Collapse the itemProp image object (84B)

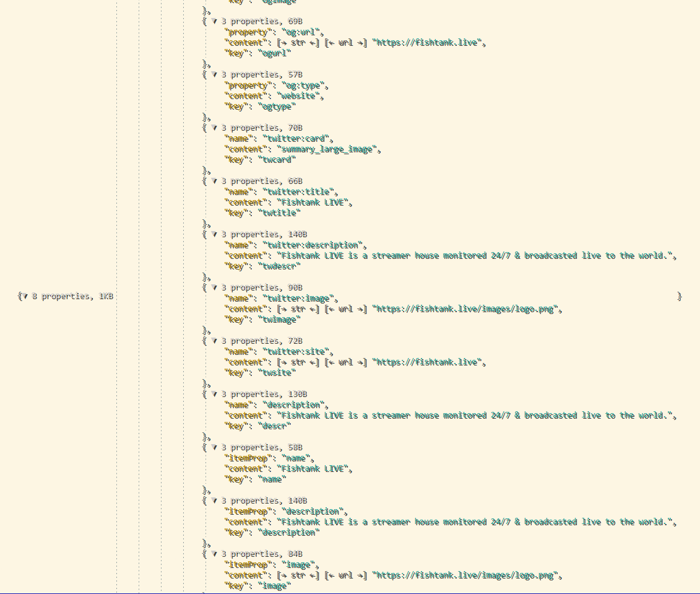[x=214, y=554]
